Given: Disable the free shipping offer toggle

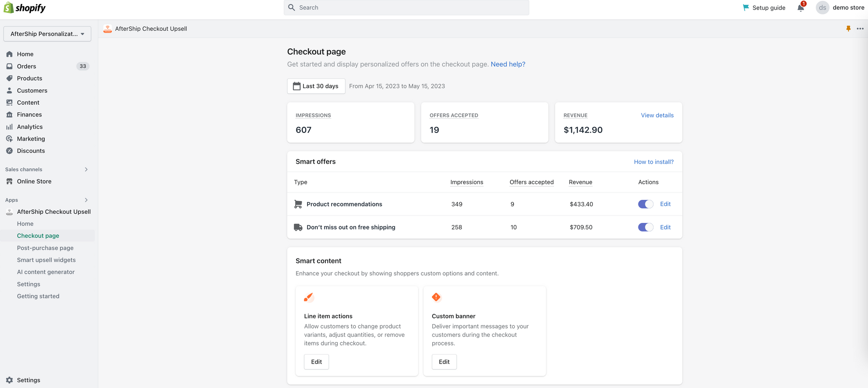Looking at the screenshot, I should (x=645, y=227).
